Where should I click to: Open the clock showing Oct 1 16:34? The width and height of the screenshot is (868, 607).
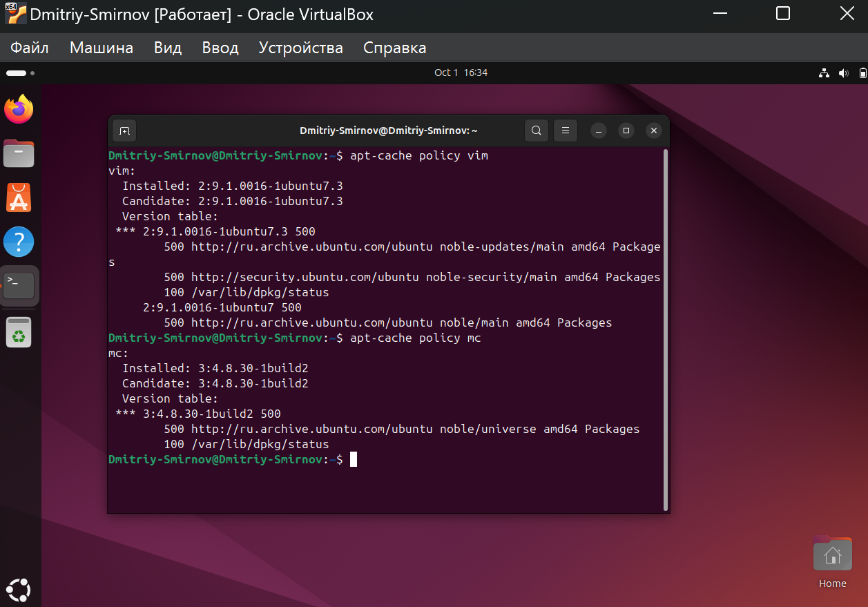(x=461, y=73)
